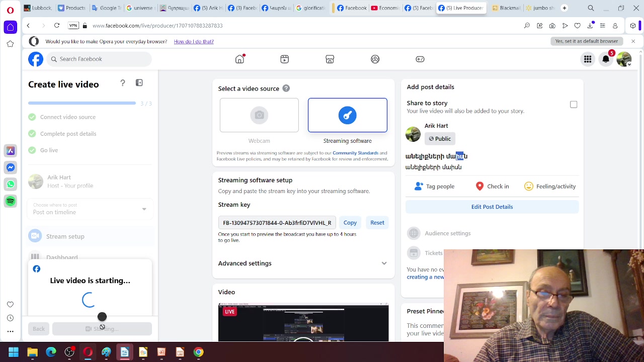This screenshot has width=644, height=362.
Task: Enable the Share to story checkbox
Action: [x=574, y=105]
